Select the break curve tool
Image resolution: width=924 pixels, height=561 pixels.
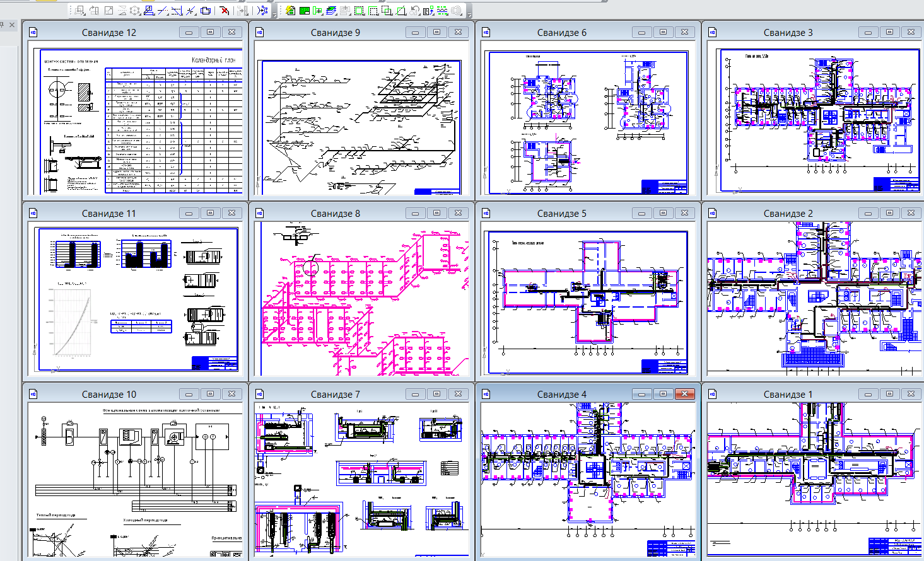tap(190, 11)
